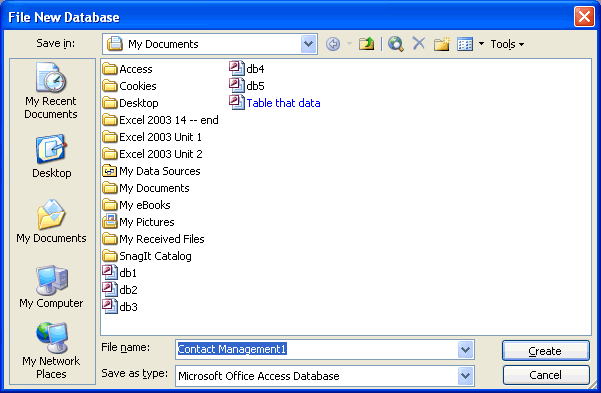The height and width of the screenshot is (393, 601).
Task: Open the Tools menu
Action: point(507,44)
